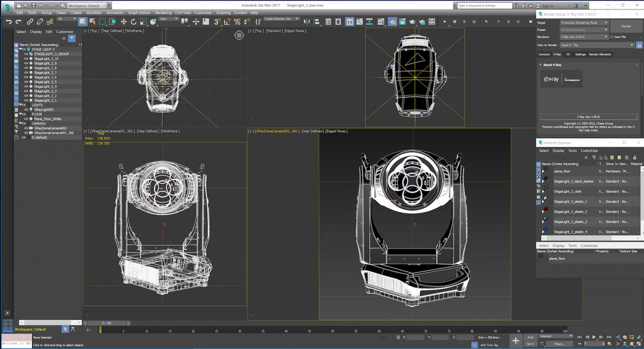Screen dimensions: 644x349
Task: Toggle Window/Crossing selection mode
Action: pos(112,21)
